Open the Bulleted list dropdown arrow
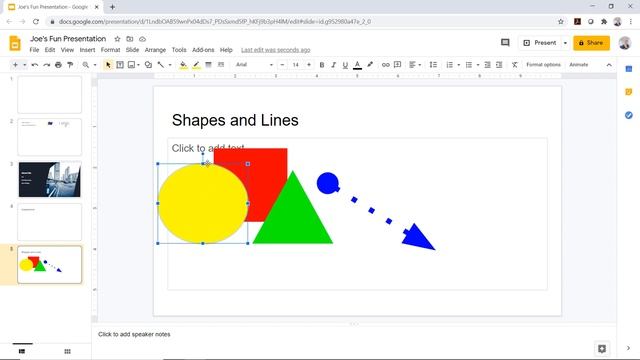This screenshot has width=640, height=360. pos(478,65)
